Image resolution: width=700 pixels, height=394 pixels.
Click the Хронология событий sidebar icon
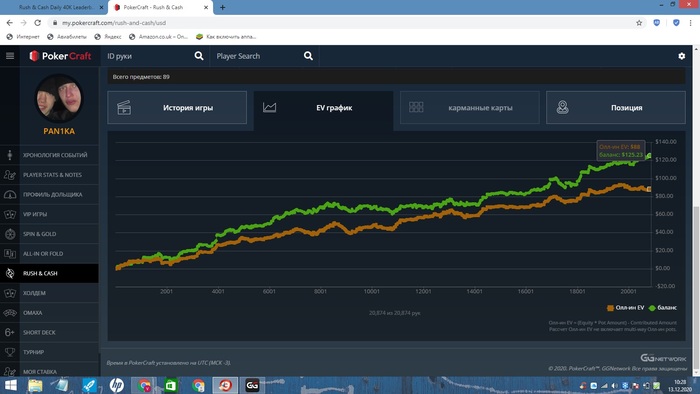coord(10,155)
